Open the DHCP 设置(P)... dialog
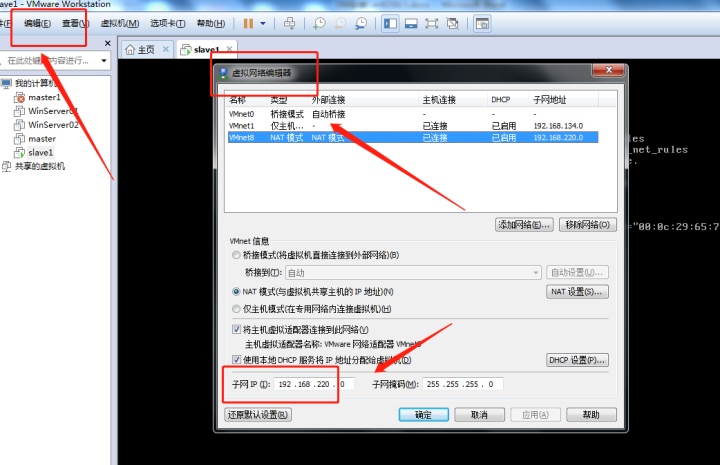This screenshot has width=720, height=465. (x=577, y=360)
